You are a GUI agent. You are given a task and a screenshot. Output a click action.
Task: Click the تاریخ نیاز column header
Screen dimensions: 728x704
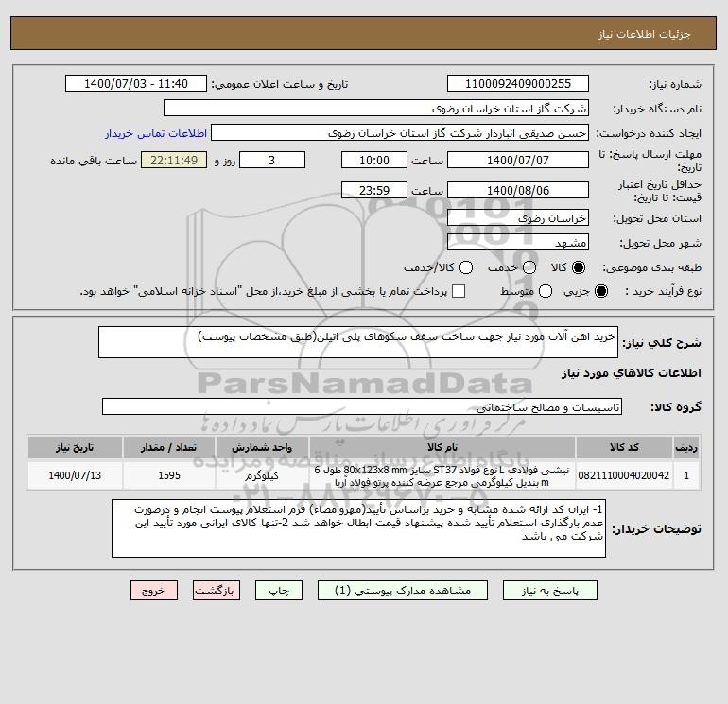(x=75, y=447)
